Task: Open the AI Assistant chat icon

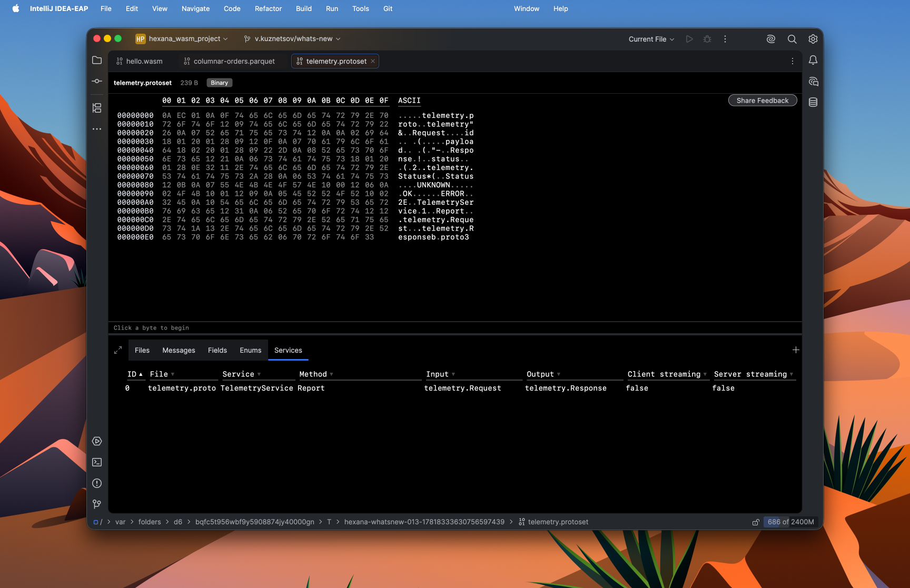Action: [813, 81]
